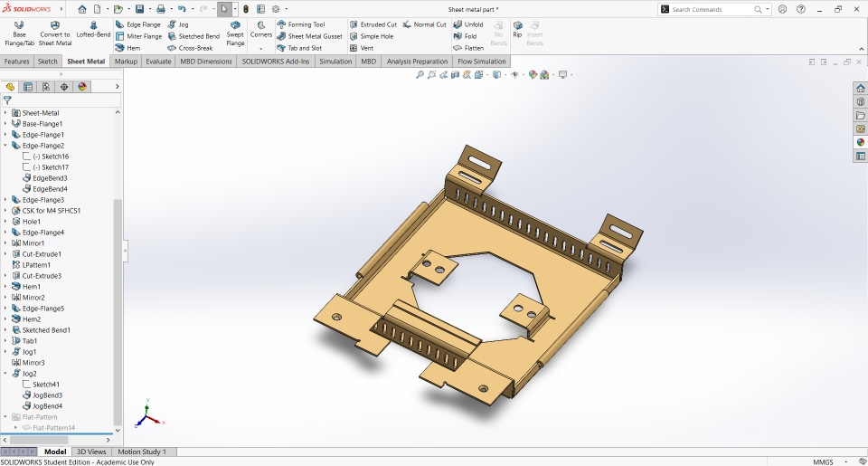Click the Corners tool icon

(260, 25)
